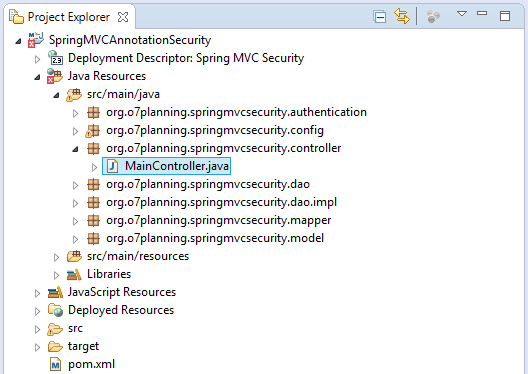Click the grayed focus on task icon
Viewport: 528px width, 374px height.
[x=433, y=16]
